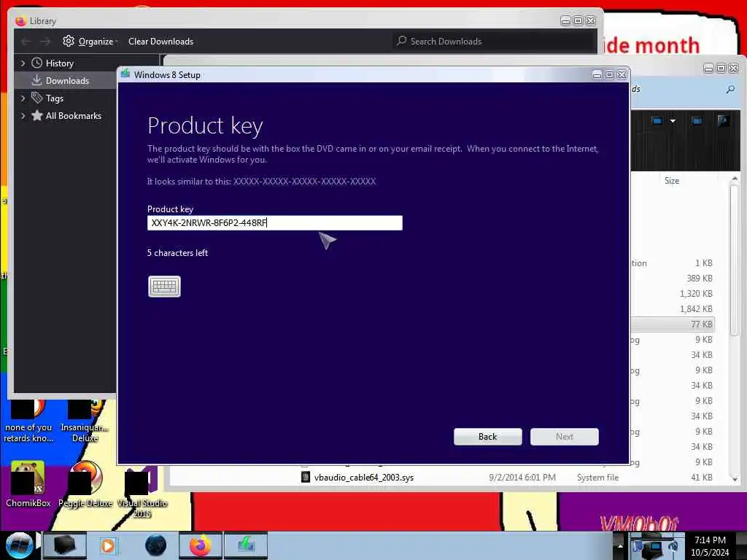Open the 'none of you' desktop shortcut
Screen dimensions: 747x560
click(x=28, y=422)
